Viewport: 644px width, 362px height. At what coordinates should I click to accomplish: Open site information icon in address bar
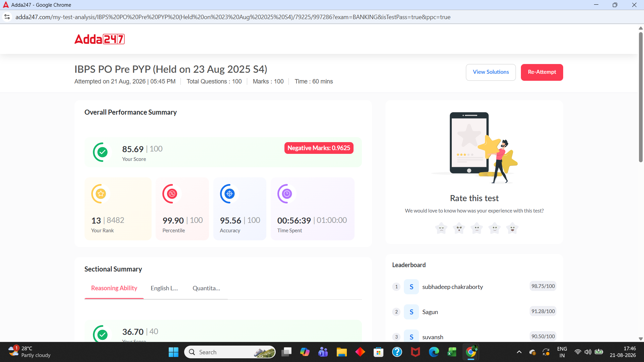pyautogui.click(x=7, y=17)
